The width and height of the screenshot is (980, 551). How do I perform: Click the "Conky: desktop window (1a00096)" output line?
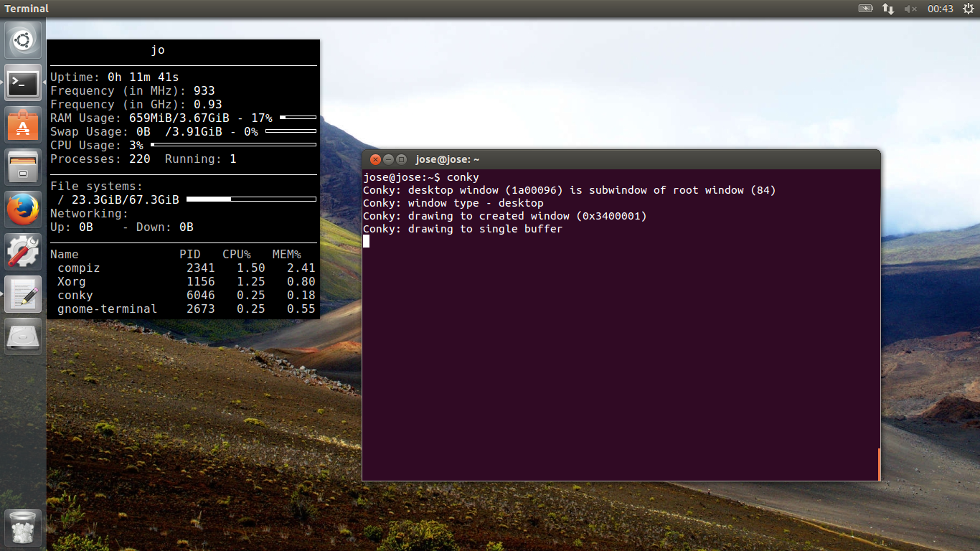(570, 190)
